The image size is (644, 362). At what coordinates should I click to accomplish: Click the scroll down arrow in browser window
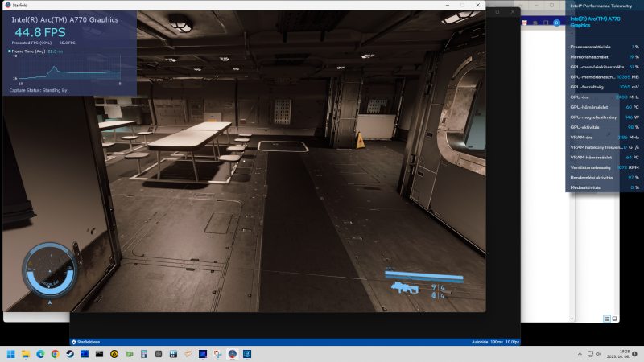click(572, 319)
